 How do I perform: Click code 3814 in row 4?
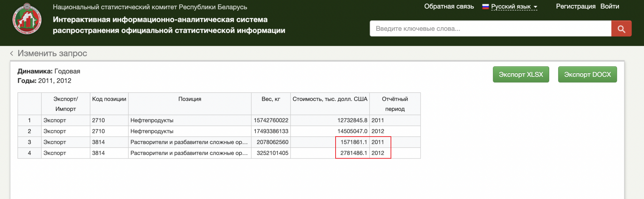tap(98, 153)
